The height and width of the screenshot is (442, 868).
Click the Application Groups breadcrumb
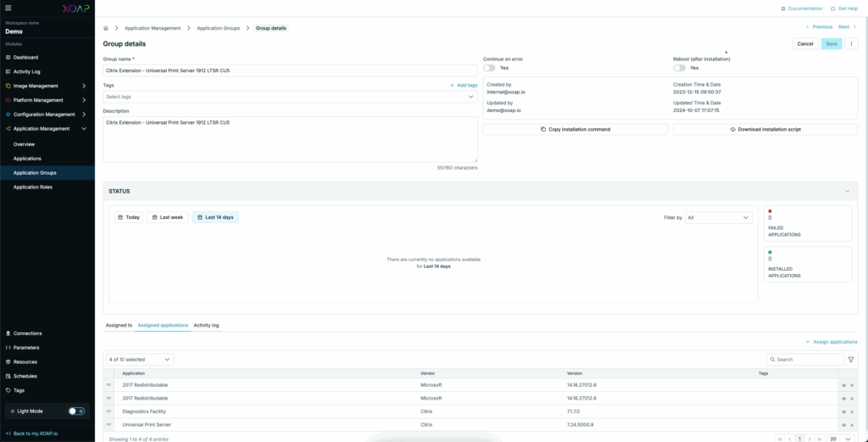(218, 28)
